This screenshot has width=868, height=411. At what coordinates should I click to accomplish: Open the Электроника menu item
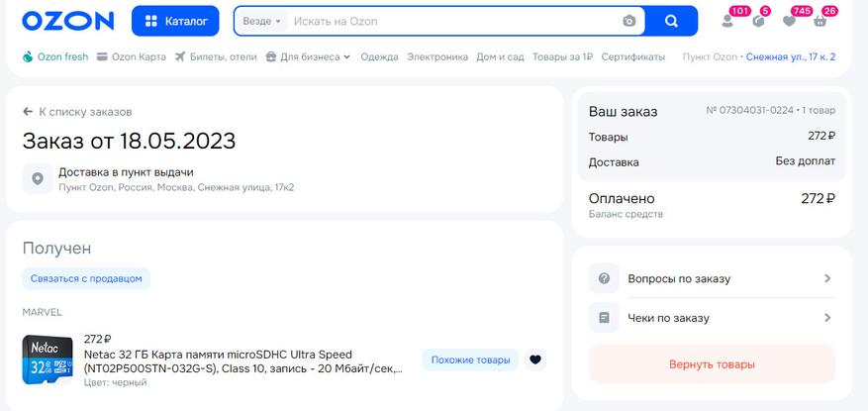click(437, 56)
